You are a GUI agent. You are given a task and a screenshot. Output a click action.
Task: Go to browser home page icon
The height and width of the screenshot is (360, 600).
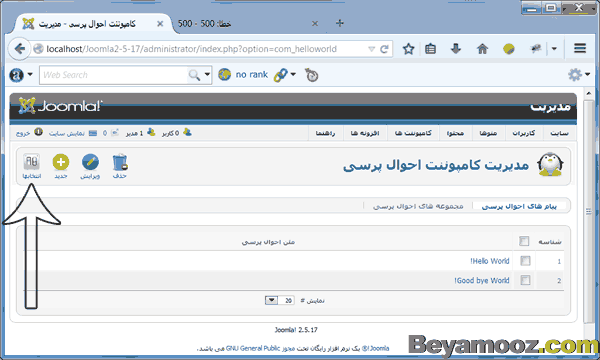483,49
